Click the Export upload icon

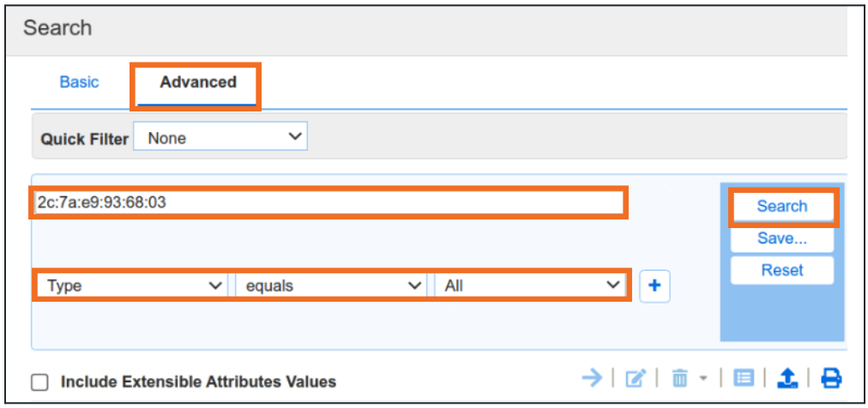[x=787, y=378]
